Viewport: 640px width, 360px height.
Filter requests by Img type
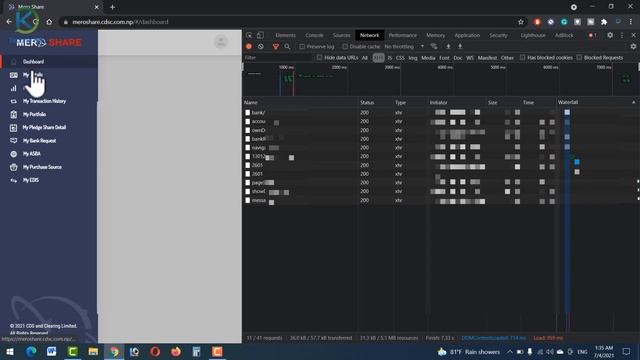[413, 58]
